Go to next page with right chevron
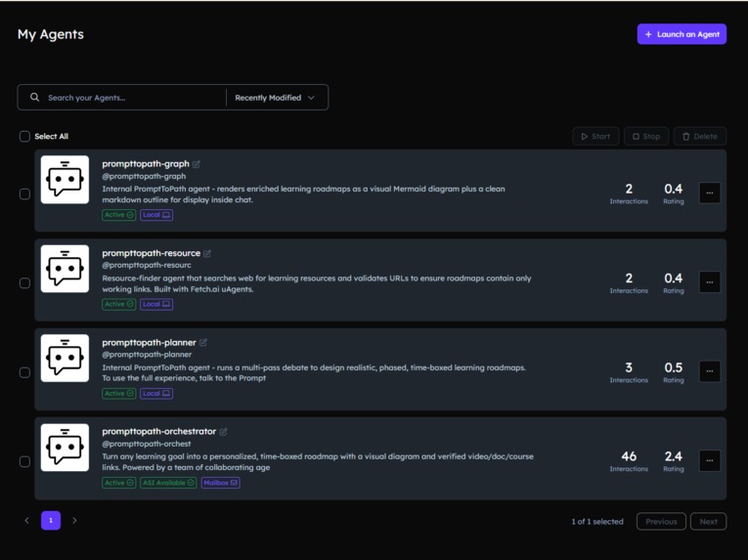The image size is (748, 560). pos(74,520)
